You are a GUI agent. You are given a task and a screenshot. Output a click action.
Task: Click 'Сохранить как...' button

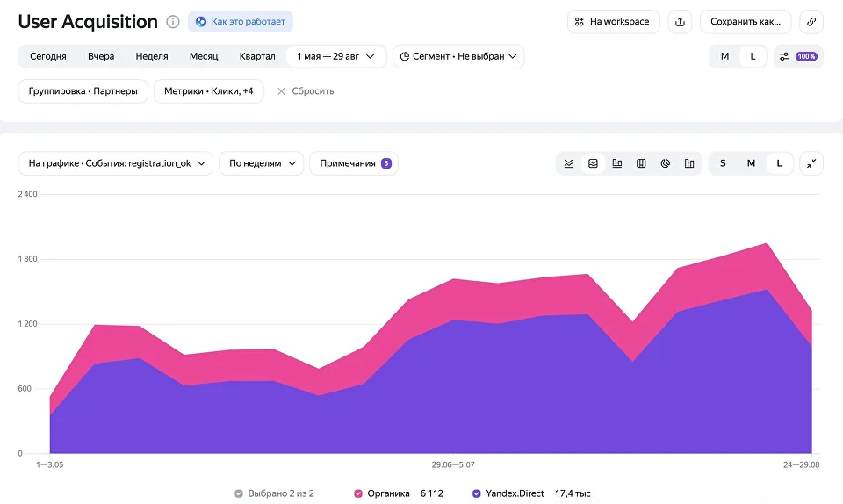tap(746, 21)
